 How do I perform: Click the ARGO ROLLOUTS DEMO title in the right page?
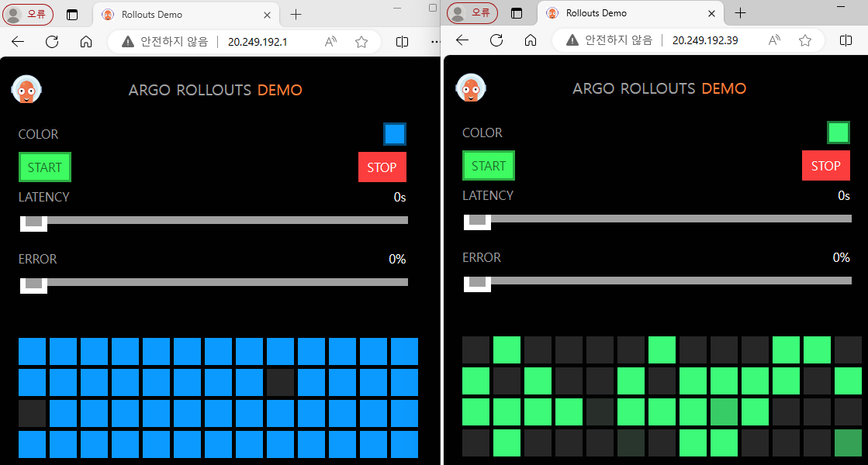659,88
